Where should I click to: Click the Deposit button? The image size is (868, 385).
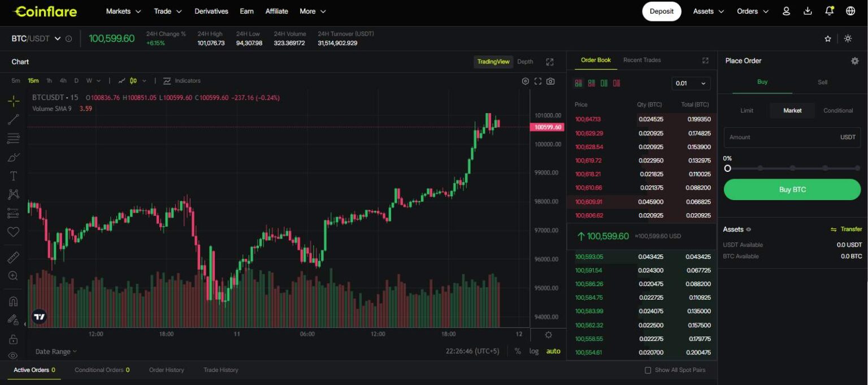[661, 11]
